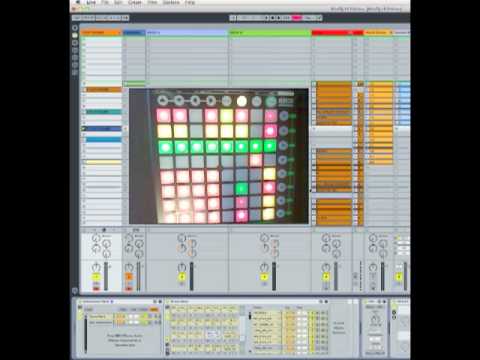This screenshot has height=360, width=480.
Task: Open the Edit menu
Action: [x=118, y=2]
